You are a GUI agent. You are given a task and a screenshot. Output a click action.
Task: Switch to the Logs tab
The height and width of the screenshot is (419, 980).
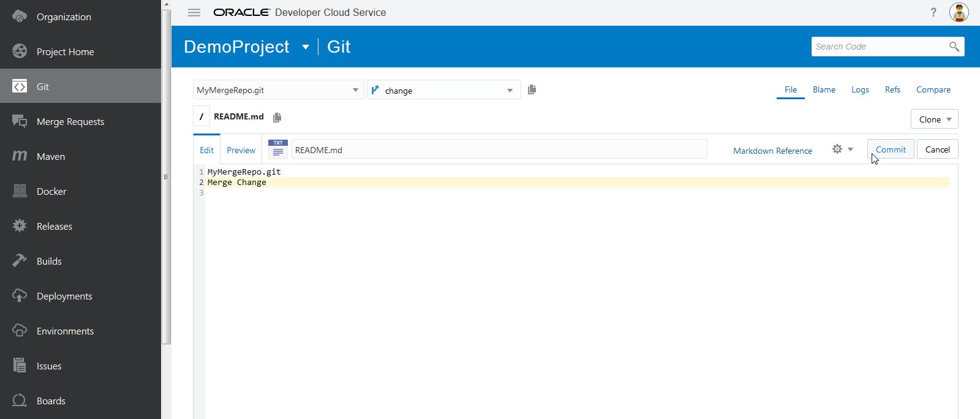(x=860, y=89)
